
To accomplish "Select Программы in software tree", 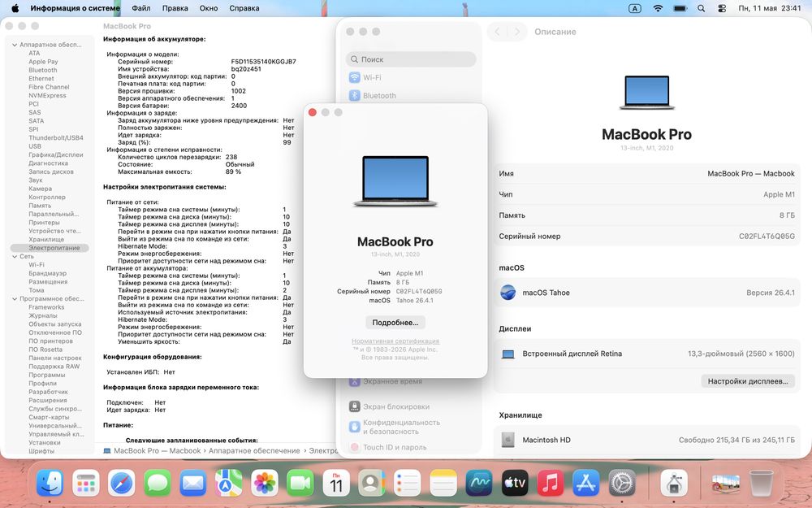I will (x=46, y=376).
